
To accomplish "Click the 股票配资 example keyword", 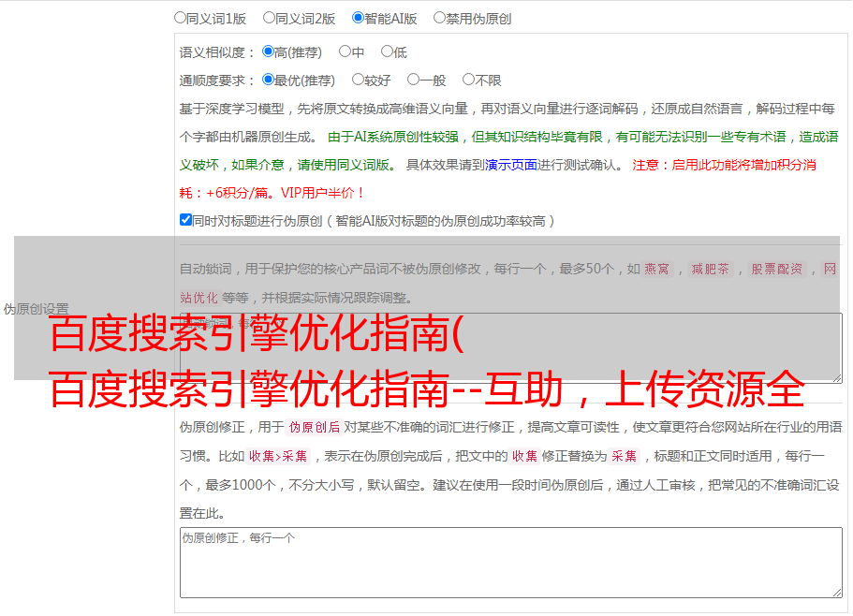I will tap(777, 269).
